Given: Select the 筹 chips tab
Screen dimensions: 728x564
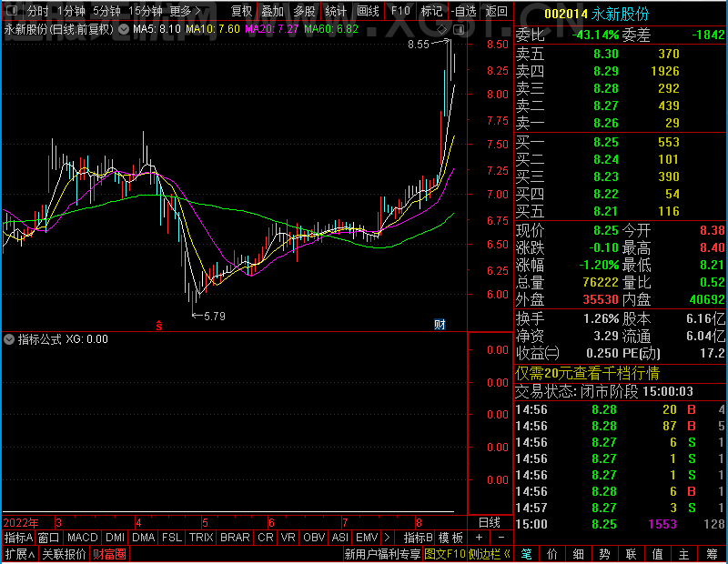Looking at the screenshot, I should 712,554.
